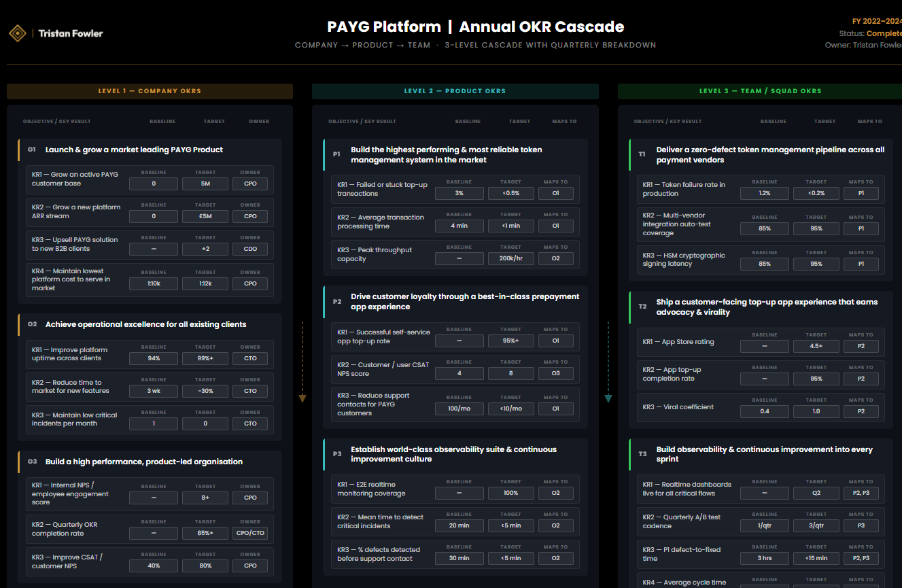Image resolution: width=902 pixels, height=588 pixels.
Task: Select the P2 customer loyalty badge
Action: pos(336,300)
